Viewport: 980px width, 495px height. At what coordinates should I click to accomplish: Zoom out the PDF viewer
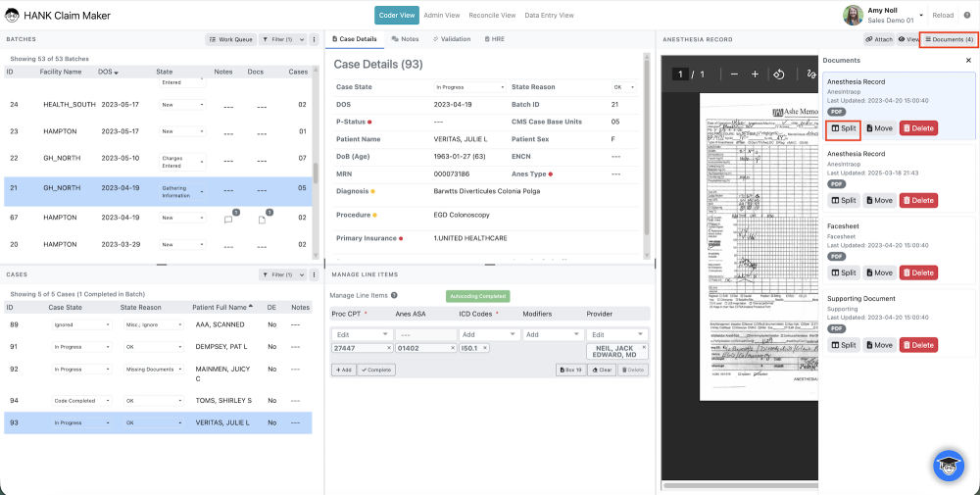point(734,74)
